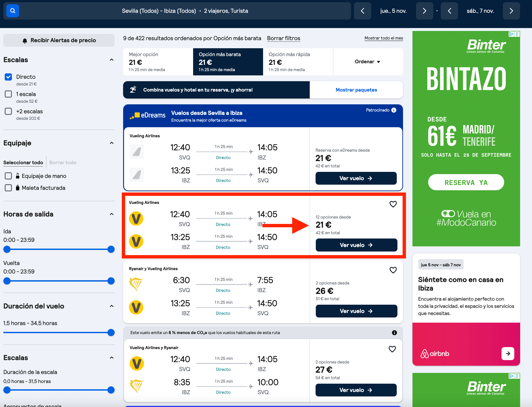The height and width of the screenshot is (407, 532).
Task: Enable the +2 escalas checkbox
Action: tap(9, 112)
